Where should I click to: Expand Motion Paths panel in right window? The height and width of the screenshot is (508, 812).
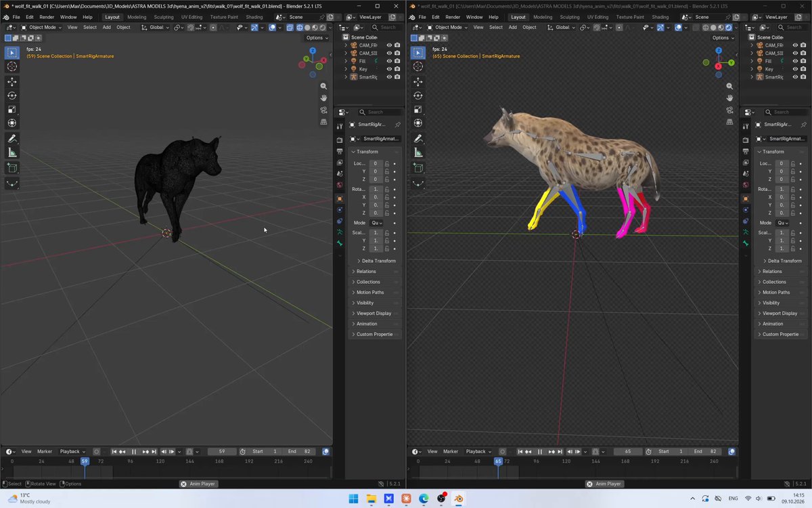[x=782, y=293]
